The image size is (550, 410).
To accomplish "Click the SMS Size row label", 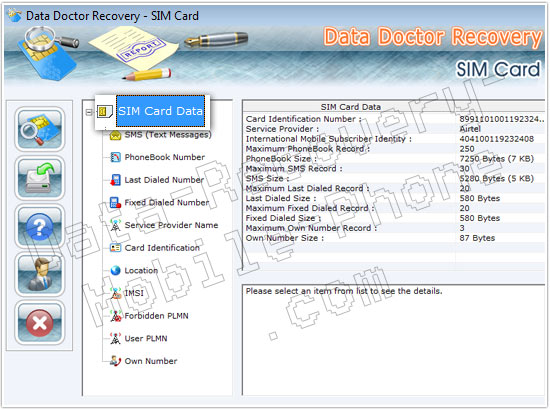I will (x=267, y=179).
